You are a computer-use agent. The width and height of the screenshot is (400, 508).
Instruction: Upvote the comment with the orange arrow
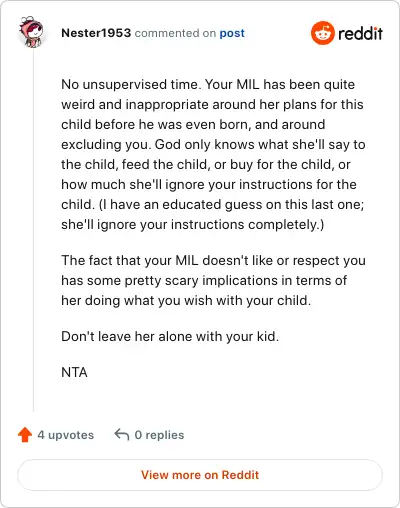pyautogui.click(x=25, y=435)
